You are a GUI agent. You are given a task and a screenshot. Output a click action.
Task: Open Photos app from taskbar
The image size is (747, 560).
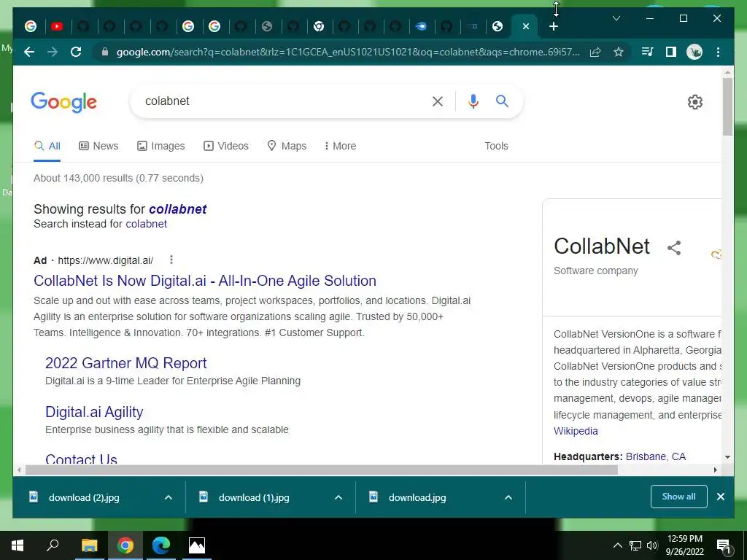197,545
